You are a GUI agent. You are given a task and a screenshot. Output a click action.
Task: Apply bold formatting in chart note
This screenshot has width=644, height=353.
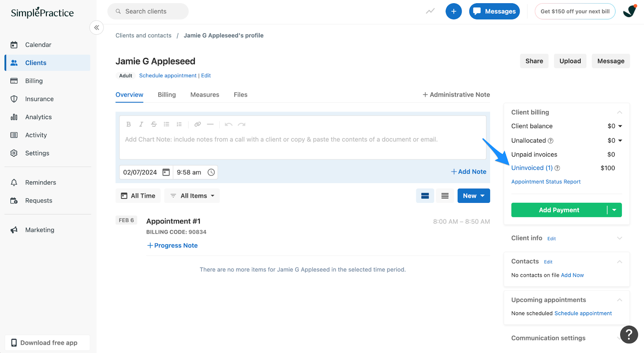pos(128,124)
